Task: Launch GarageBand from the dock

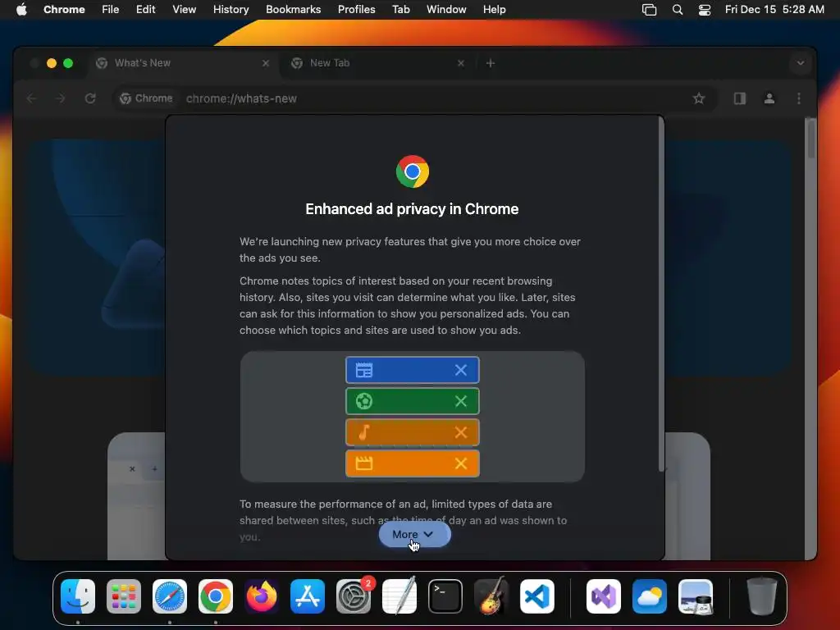Action: click(491, 596)
